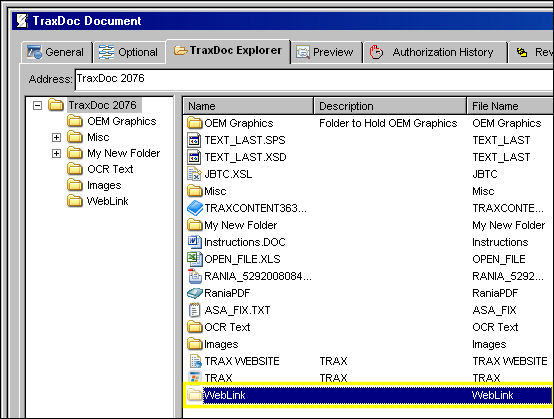Collapse the TraxDoc 2076 tree node
Viewport: 554px width, 419px height.
(37, 105)
